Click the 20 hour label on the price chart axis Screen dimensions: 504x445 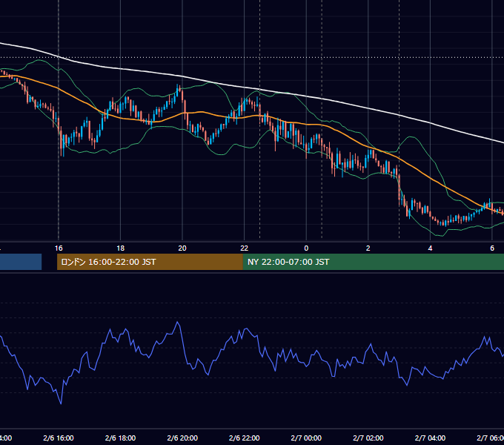(182, 248)
